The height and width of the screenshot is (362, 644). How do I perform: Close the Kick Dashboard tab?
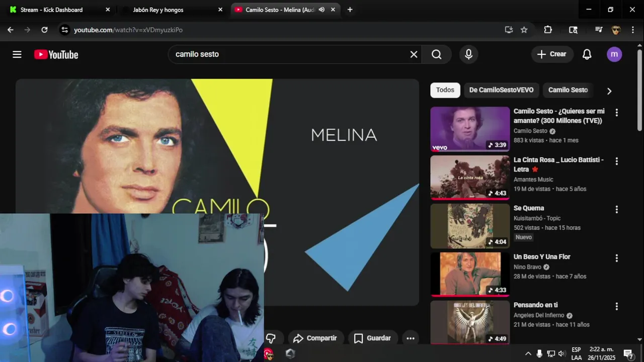click(107, 10)
